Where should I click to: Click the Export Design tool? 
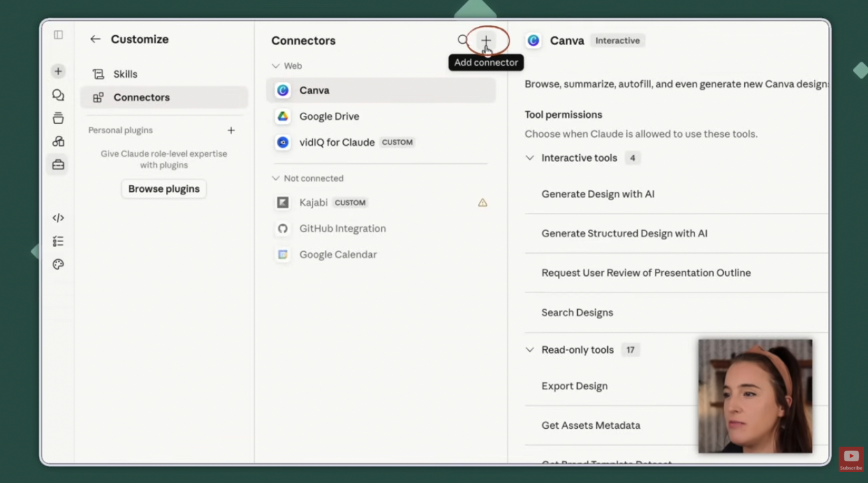[x=575, y=386]
